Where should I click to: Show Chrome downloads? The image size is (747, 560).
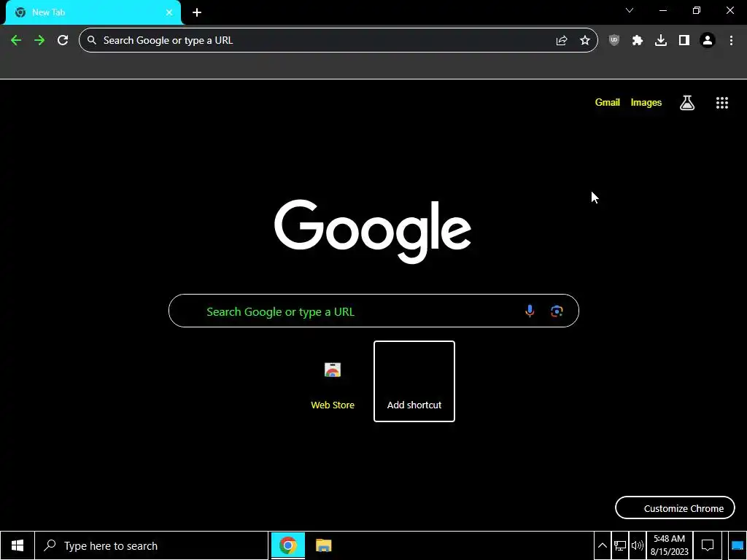pyautogui.click(x=661, y=41)
